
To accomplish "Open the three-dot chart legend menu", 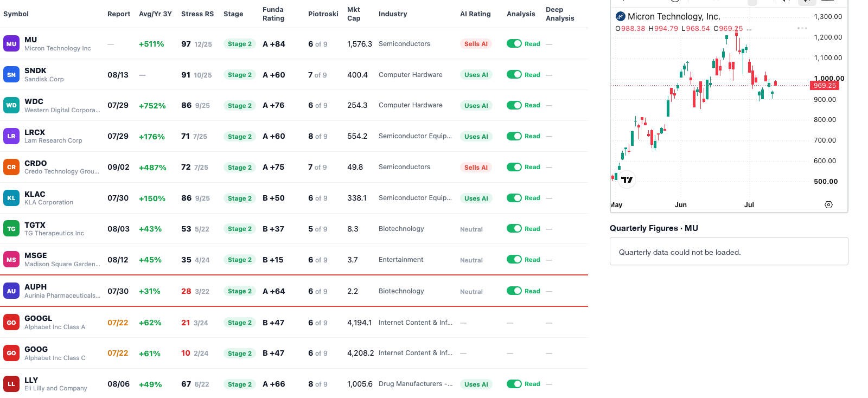I will pos(802,28).
